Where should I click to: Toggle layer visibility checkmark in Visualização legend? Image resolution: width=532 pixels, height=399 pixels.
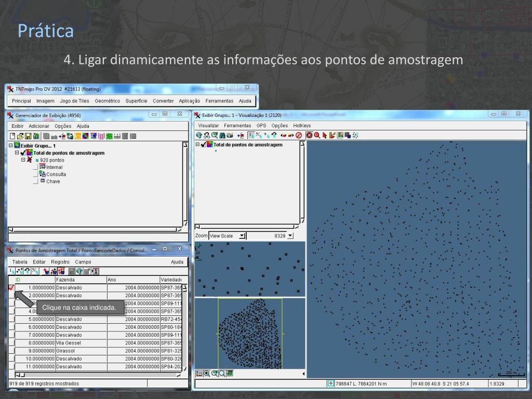203,145
